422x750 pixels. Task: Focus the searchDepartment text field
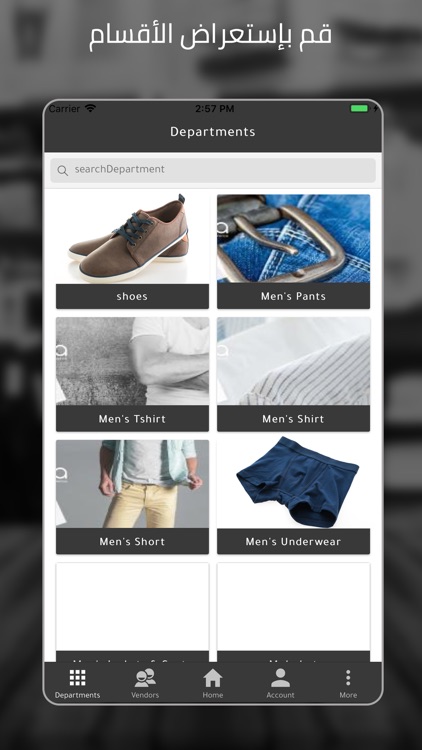pos(213,170)
